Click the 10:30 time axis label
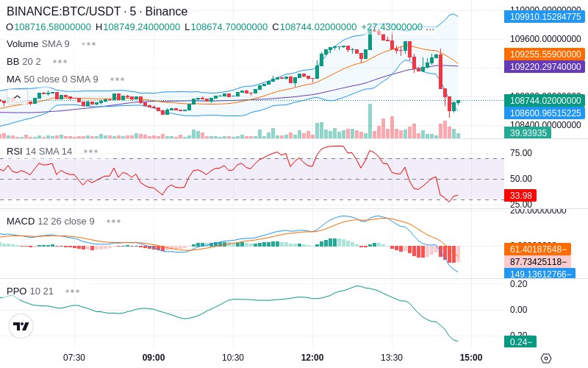Screen dimensions: 588x368 pos(233,358)
